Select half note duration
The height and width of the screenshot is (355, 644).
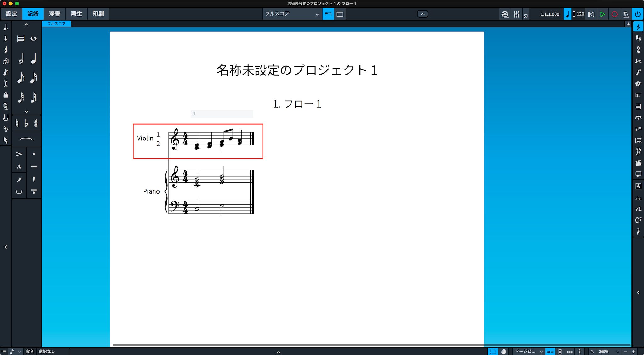[x=21, y=58]
